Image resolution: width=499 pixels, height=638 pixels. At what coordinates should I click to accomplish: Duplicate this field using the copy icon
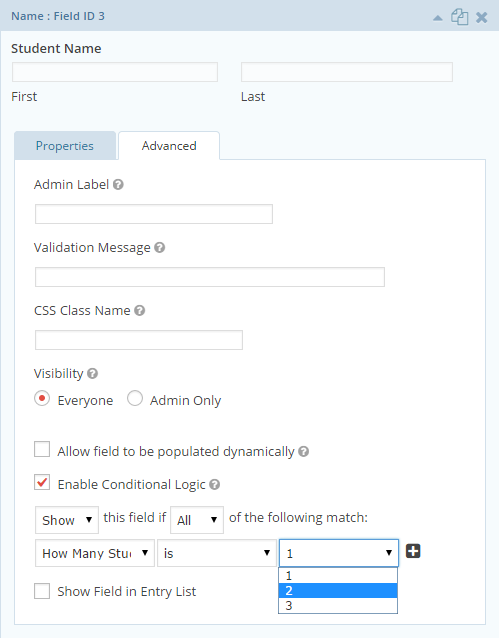459,17
